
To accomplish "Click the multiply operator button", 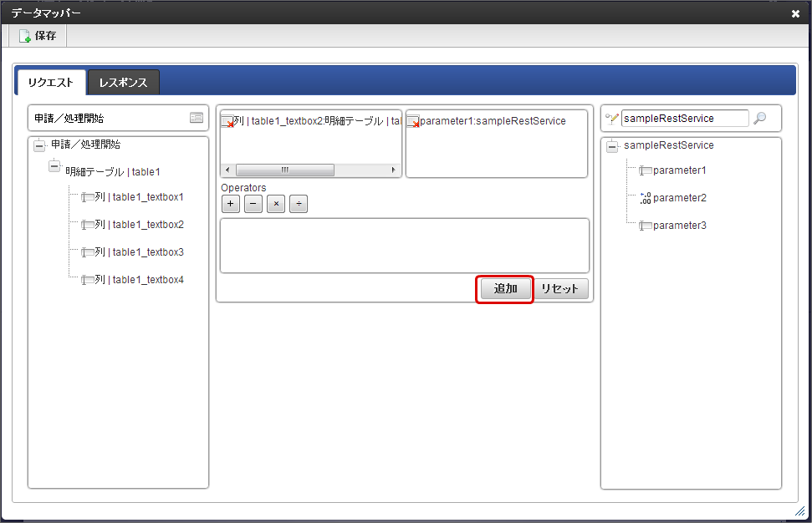I will tap(276, 204).
